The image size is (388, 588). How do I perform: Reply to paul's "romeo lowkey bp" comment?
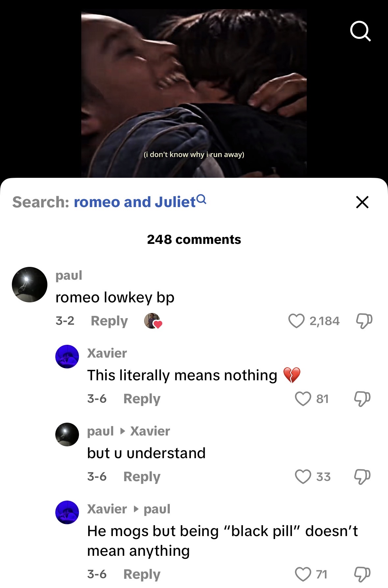(x=109, y=321)
